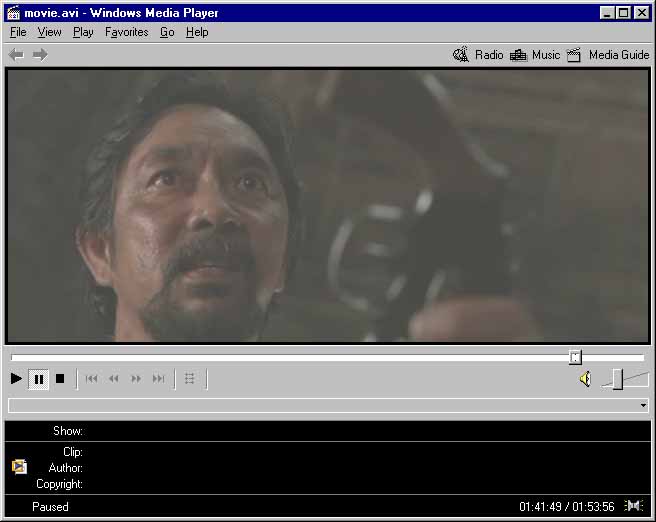Click the back navigation arrow
Viewport: 656px width, 522px height.
tap(16, 55)
